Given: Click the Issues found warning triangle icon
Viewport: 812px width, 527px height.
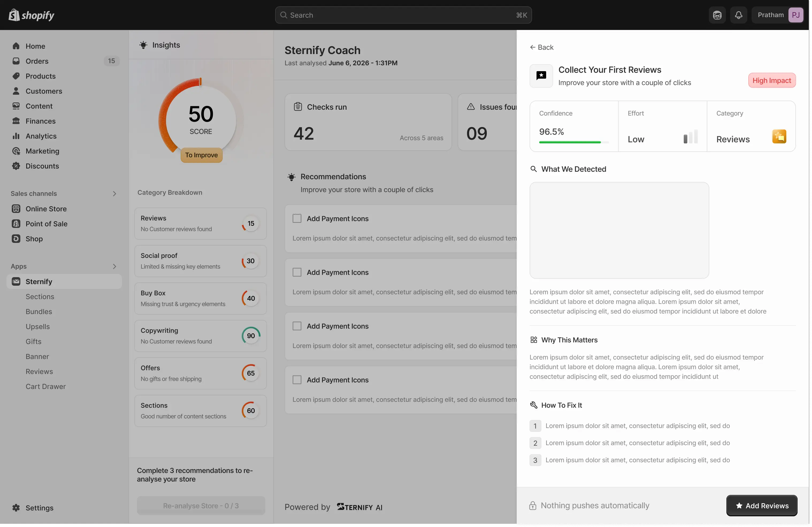Looking at the screenshot, I should [x=471, y=107].
